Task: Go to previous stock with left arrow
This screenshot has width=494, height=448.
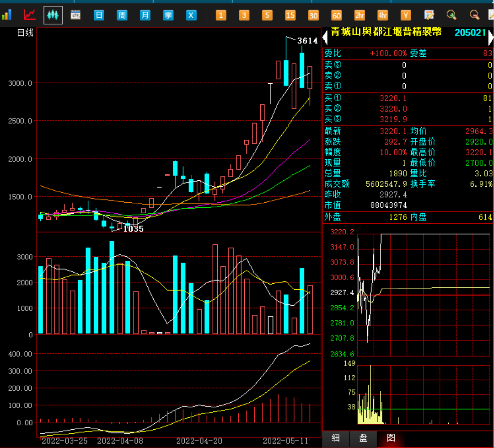Action: (x=326, y=38)
